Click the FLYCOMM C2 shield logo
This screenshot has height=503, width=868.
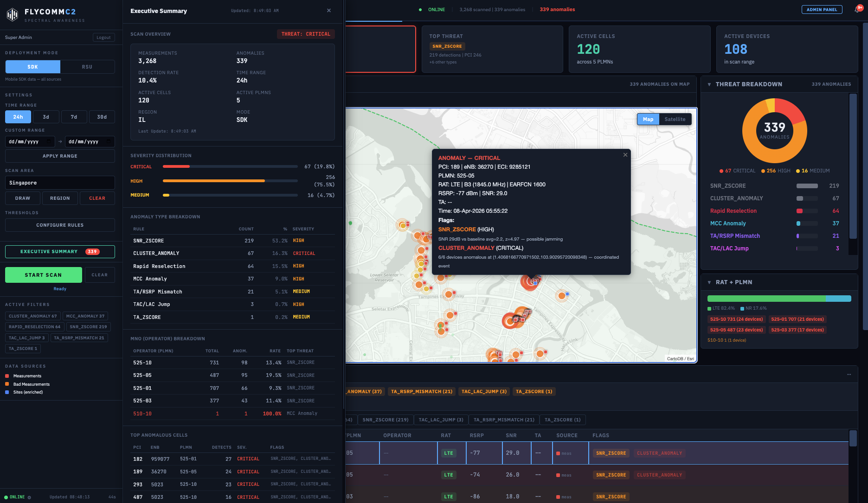coord(13,14)
